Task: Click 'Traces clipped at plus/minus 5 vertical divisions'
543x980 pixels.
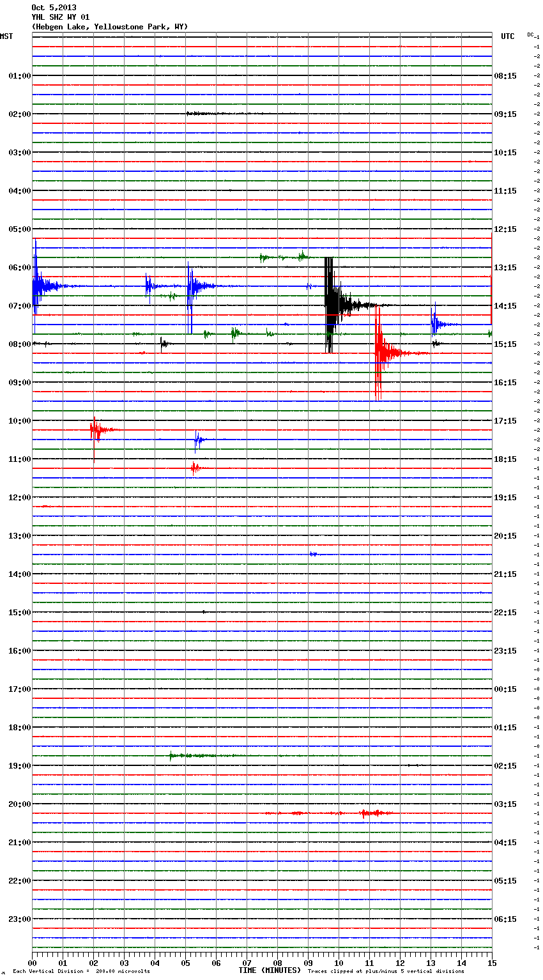Action: [386, 972]
